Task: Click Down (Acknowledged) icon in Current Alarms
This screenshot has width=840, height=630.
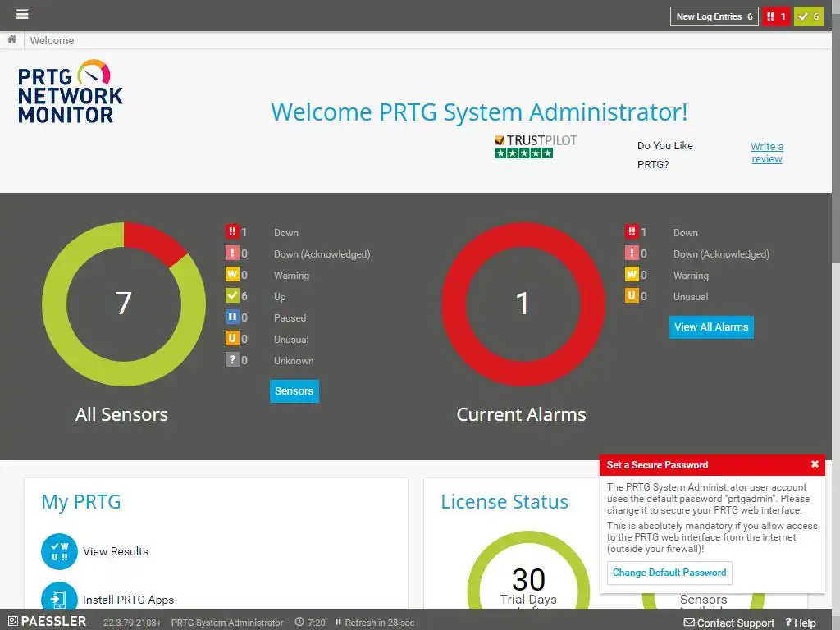Action: click(x=632, y=253)
